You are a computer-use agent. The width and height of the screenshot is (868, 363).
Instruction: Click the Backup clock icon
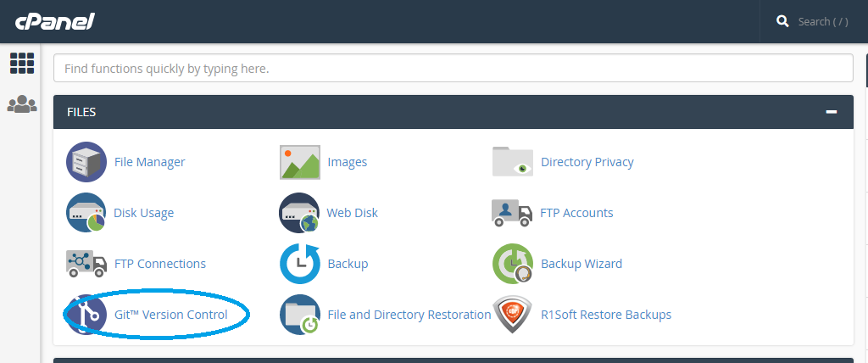click(300, 264)
